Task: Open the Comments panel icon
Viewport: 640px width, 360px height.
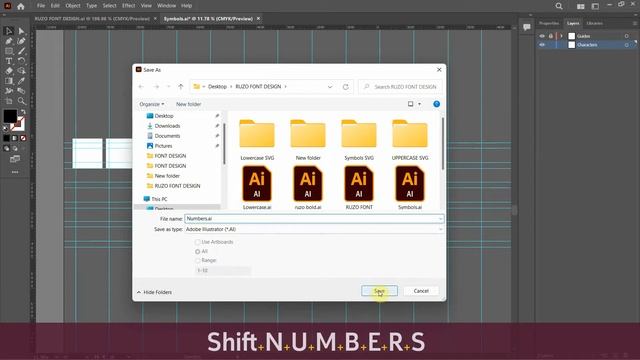Action: [x=527, y=27]
